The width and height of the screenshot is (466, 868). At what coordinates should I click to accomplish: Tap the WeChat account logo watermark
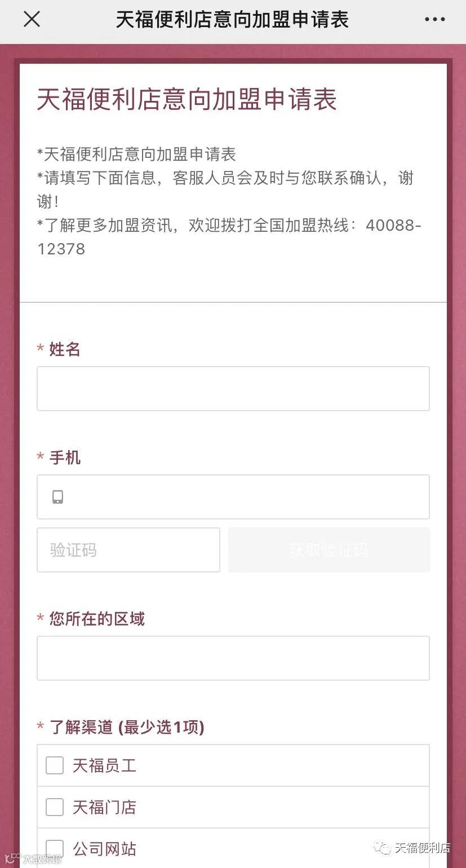383,848
